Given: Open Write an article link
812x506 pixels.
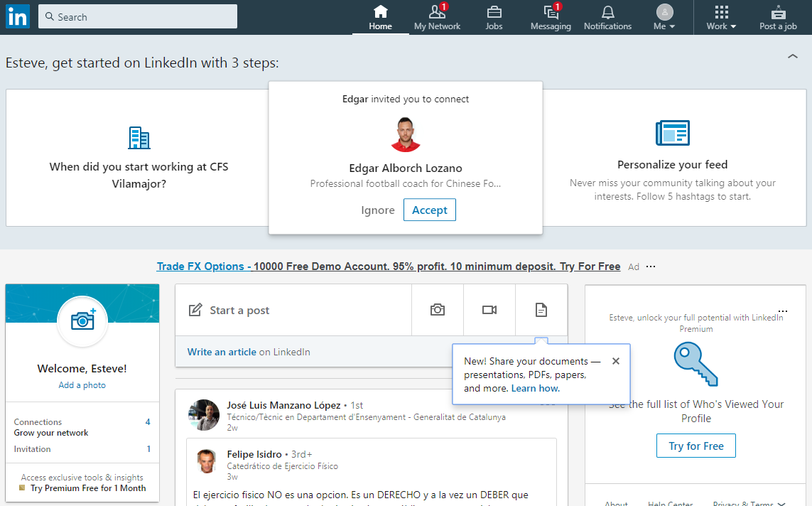Looking at the screenshot, I should [222, 352].
